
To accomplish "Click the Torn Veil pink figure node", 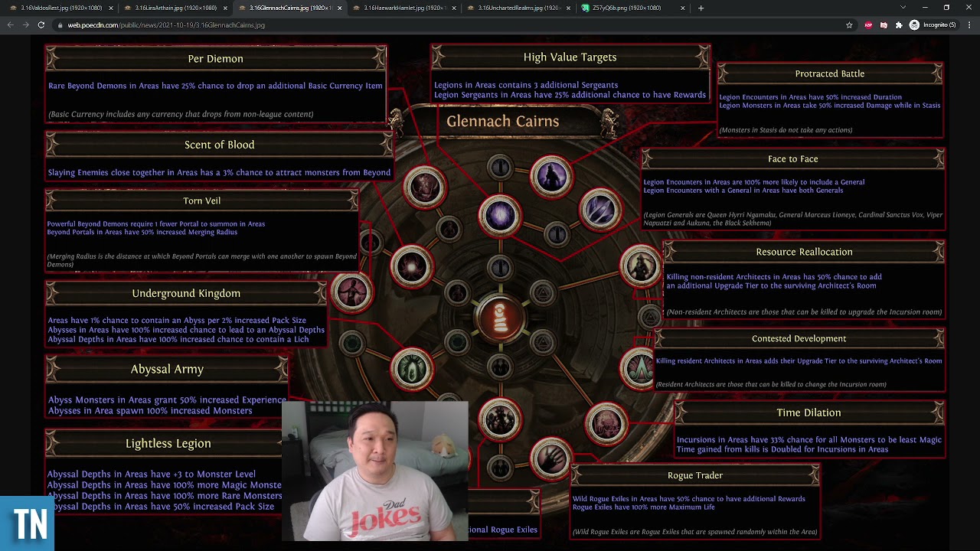I will 352,292.
